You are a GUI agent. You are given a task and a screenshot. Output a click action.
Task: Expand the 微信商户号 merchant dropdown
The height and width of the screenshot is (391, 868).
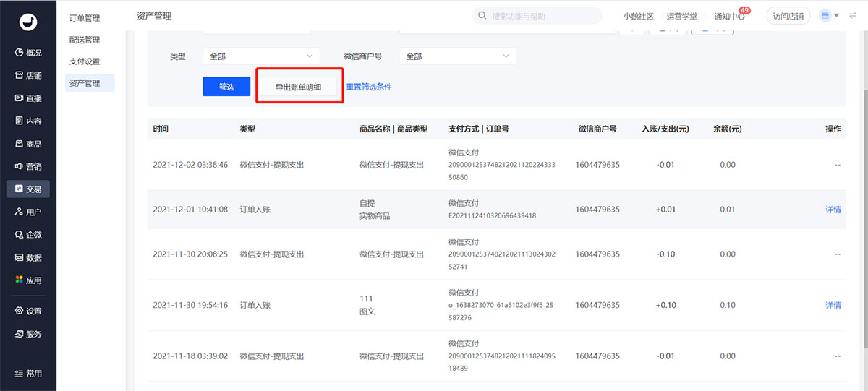point(457,56)
